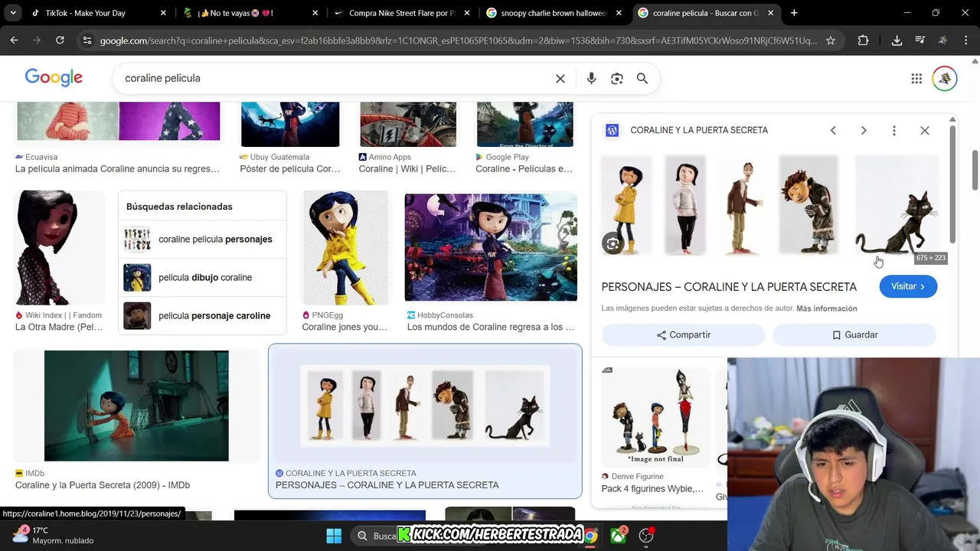Open PERSONAJES – CORALINE Y LA PUERTA SECRETA title link
Image resolution: width=980 pixels, height=551 pixels.
pos(729,287)
